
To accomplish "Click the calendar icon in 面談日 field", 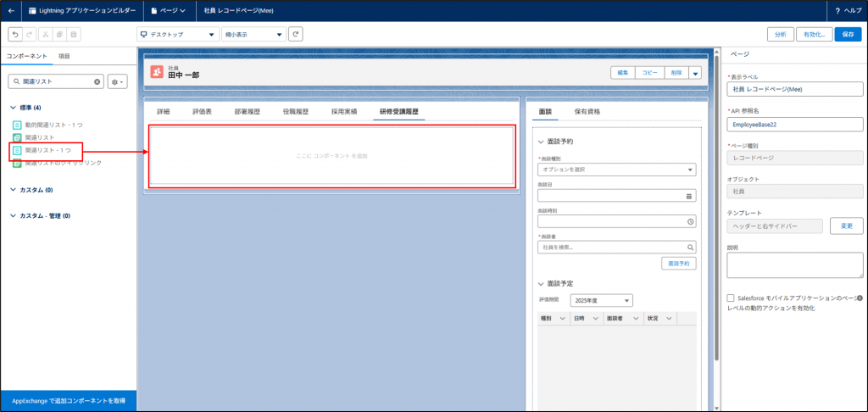I will (x=689, y=196).
